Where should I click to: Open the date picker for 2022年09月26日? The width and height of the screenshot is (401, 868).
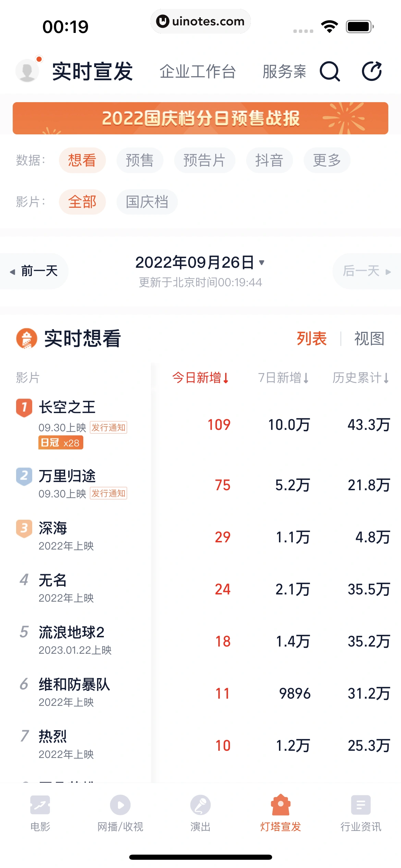tap(200, 263)
